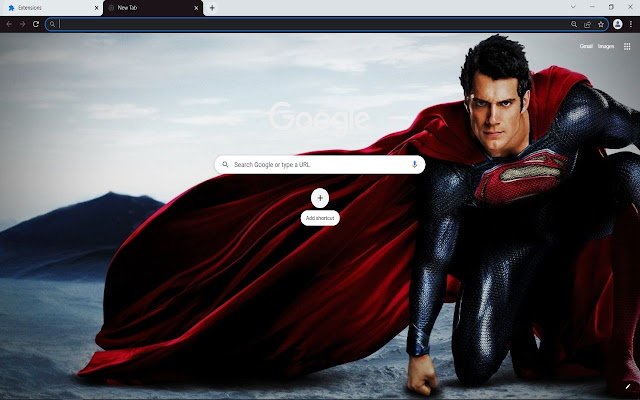Minimize the Chrome window
The image size is (640, 400).
592,7
